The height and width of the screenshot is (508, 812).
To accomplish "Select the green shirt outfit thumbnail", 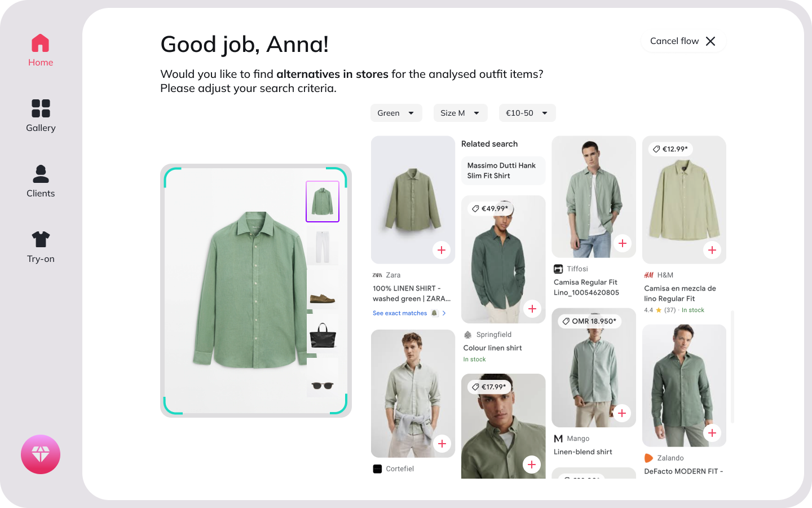I will coord(323,202).
